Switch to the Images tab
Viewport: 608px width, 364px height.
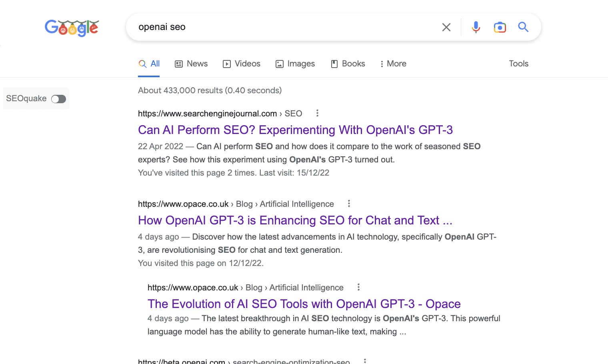point(295,64)
